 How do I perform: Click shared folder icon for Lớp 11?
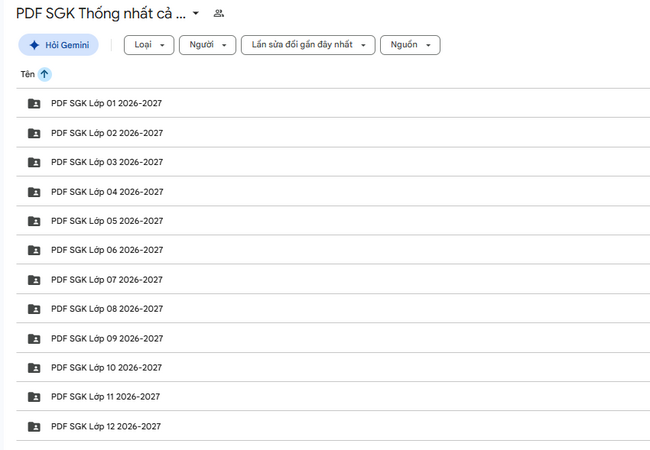tap(34, 397)
